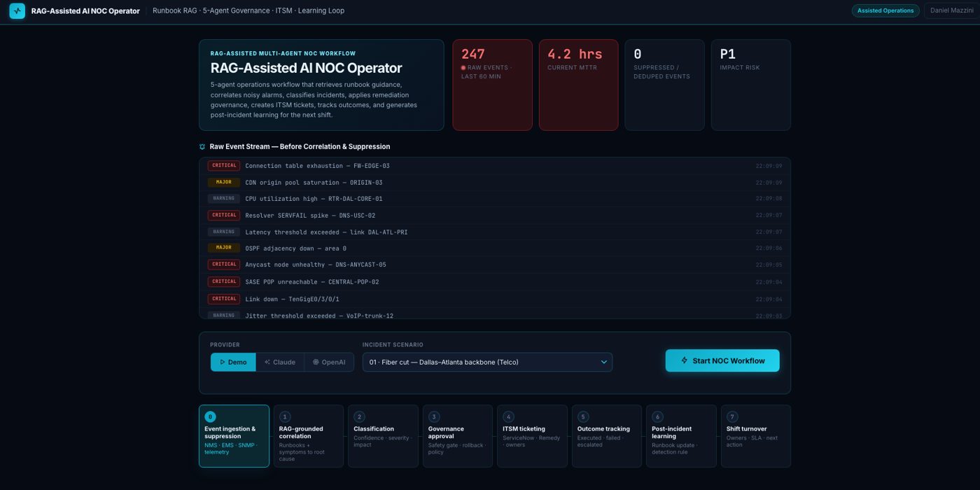Click CRITICAL badge on Link down event

tap(224, 299)
